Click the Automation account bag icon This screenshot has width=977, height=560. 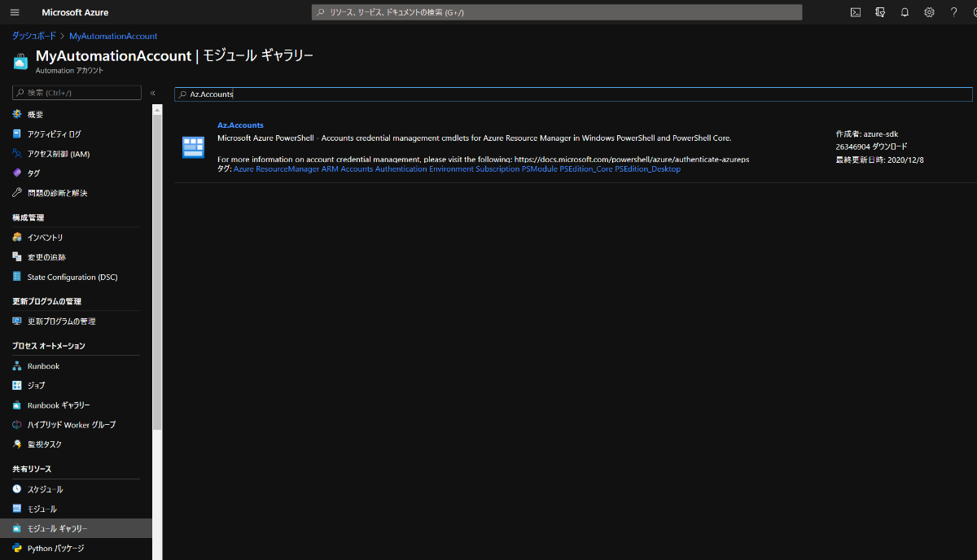click(20, 61)
